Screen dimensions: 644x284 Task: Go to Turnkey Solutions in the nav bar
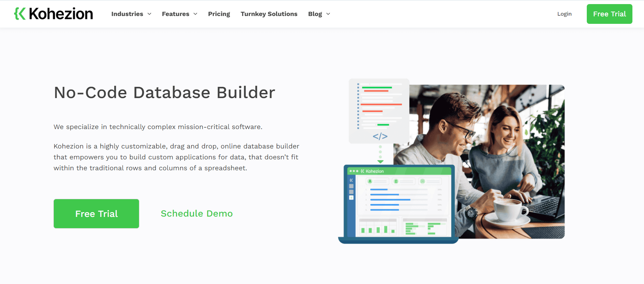pyautogui.click(x=269, y=14)
